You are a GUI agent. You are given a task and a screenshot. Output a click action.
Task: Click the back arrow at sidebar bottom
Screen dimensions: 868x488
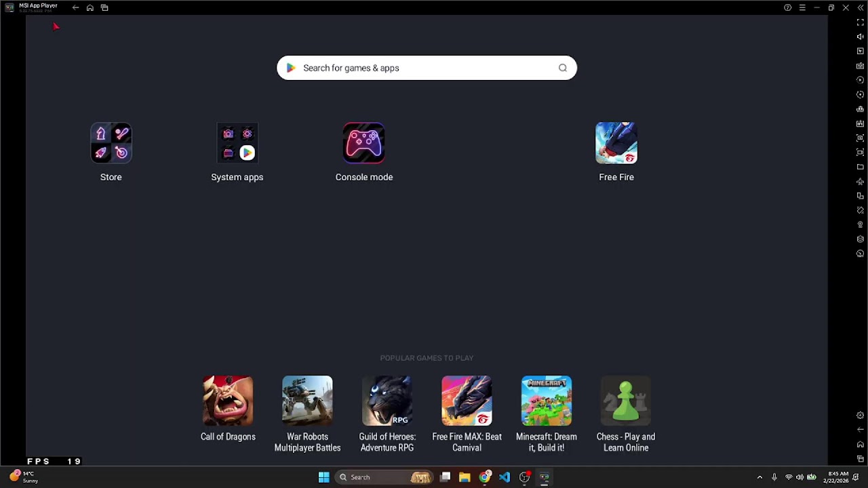pos(861,430)
